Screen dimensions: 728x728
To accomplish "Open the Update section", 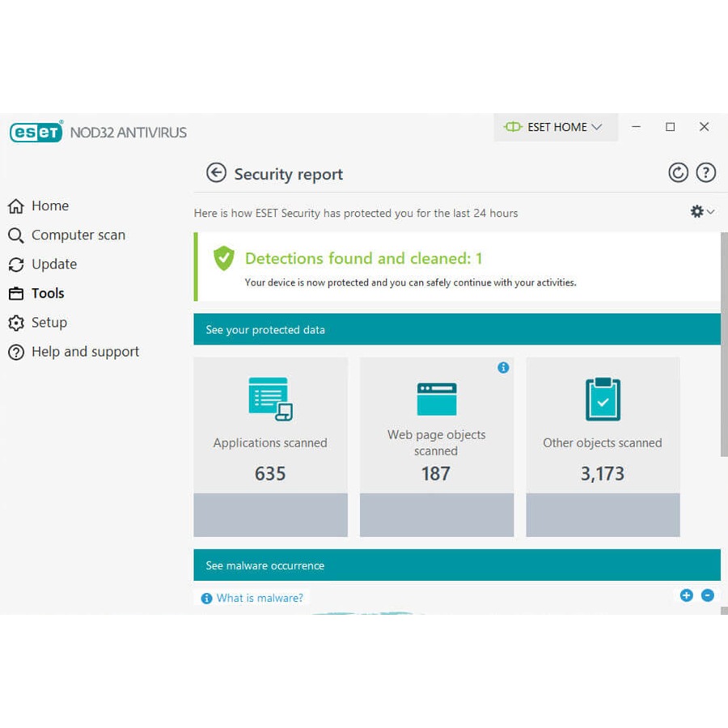I will [54, 265].
